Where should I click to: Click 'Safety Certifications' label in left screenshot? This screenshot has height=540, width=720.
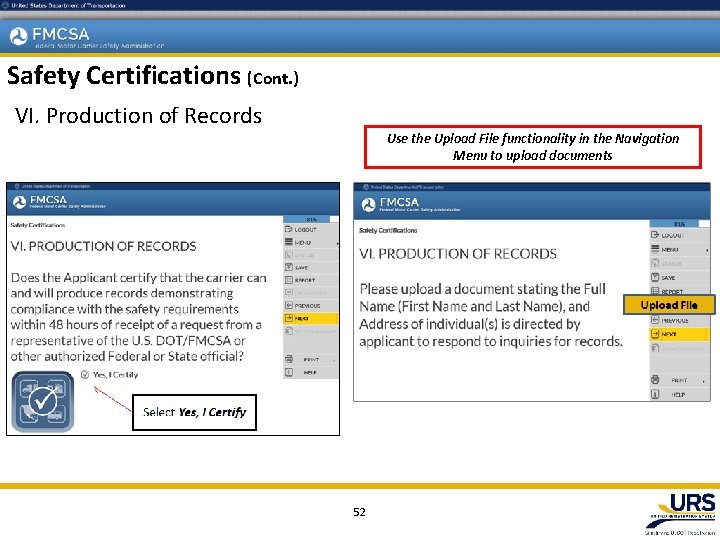38,225
